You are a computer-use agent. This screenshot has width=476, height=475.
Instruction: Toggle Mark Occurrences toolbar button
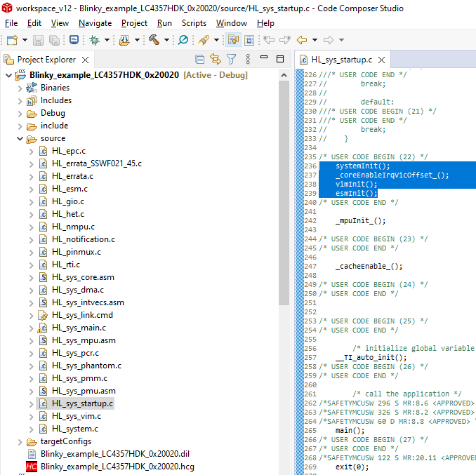click(x=234, y=40)
